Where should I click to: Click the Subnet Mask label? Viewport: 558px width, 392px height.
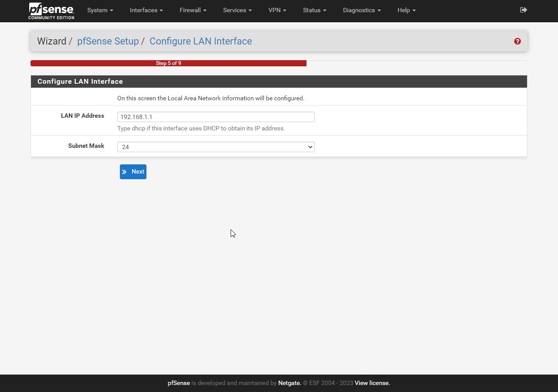click(x=86, y=146)
